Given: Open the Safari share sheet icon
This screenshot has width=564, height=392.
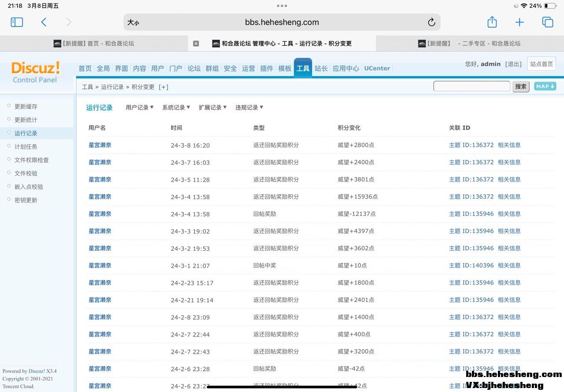Looking at the screenshot, I should click(x=492, y=22).
